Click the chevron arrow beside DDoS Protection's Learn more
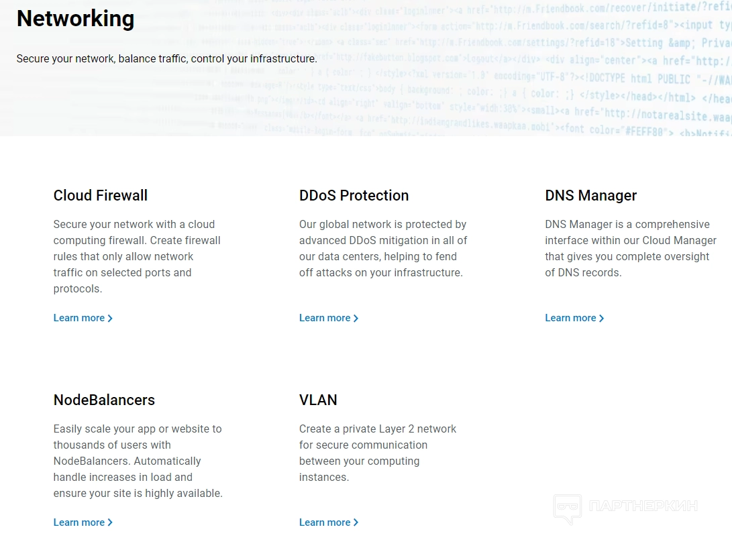The height and width of the screenshot is (560, 732). point(356,319)
